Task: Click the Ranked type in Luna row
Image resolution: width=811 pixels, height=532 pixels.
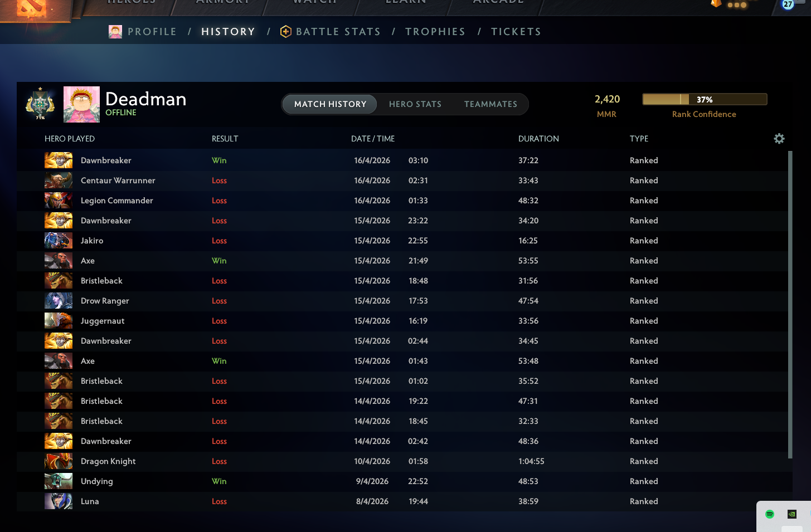Action: 644,501
